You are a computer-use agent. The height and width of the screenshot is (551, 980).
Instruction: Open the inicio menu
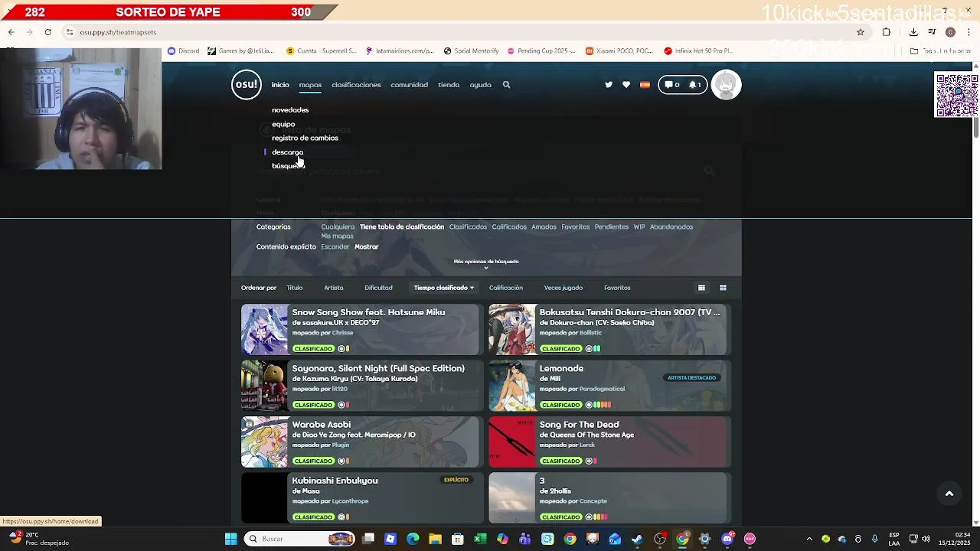pyautogui.click(x=280, y=85)
